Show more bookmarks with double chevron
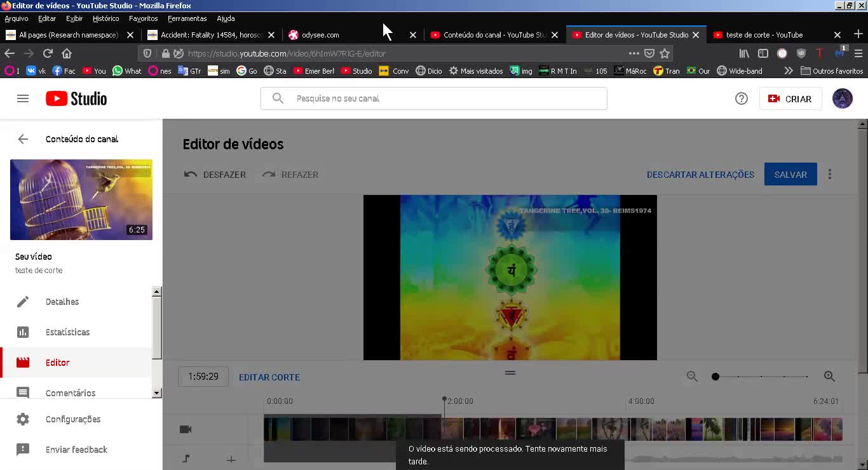This screenshot has height=470, width=868. click(789, 71)
